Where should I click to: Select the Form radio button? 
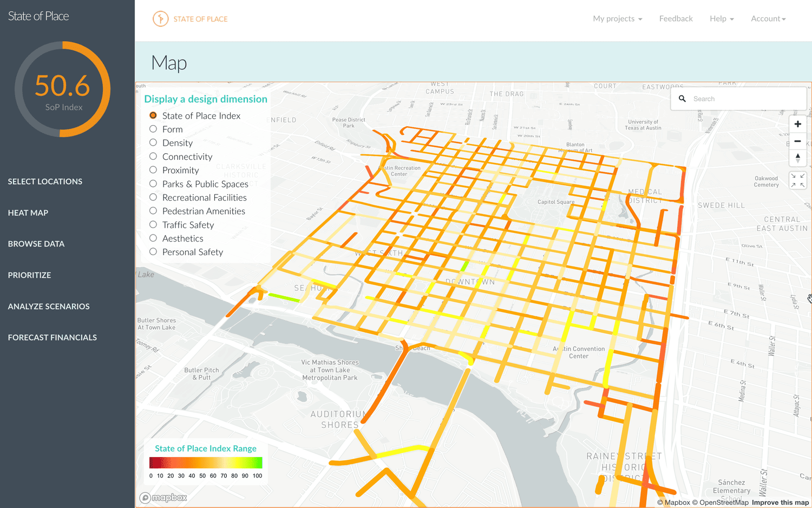153,129
